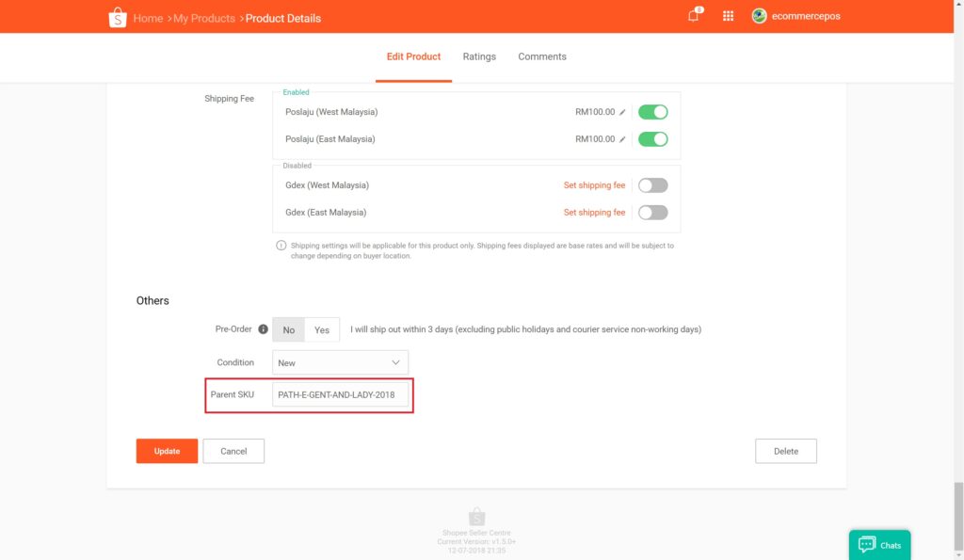Enable Gdex (West Malaysia) shipping toggle

(x=652, y=185)
